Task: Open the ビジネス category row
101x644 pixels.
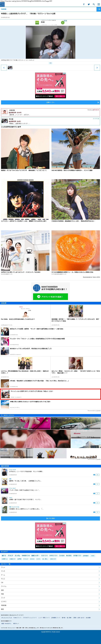Action: tap(51, 602)
